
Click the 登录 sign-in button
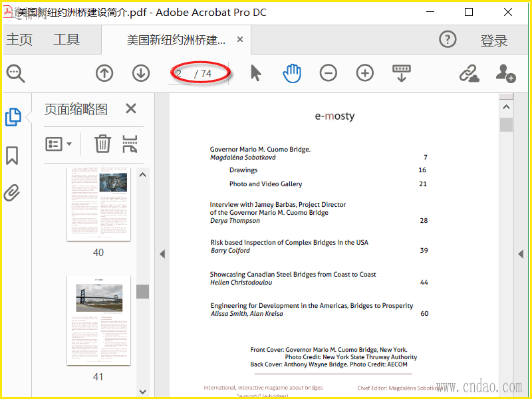tap(493, 41)
